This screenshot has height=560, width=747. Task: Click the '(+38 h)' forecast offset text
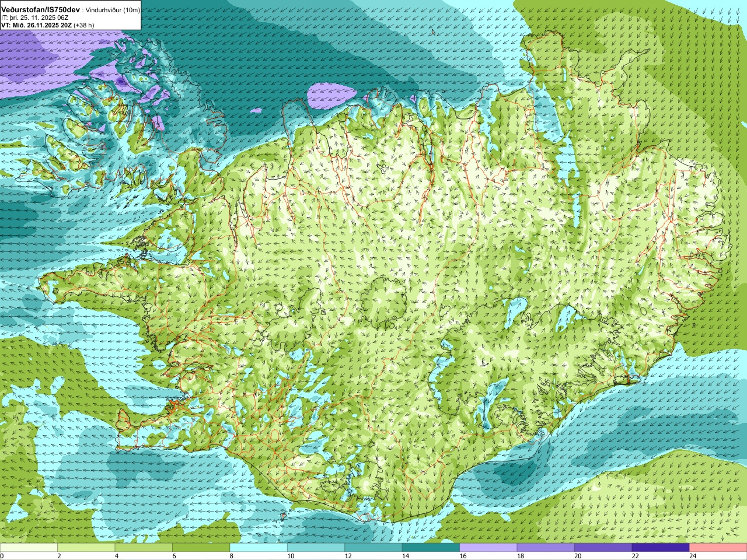84,25
